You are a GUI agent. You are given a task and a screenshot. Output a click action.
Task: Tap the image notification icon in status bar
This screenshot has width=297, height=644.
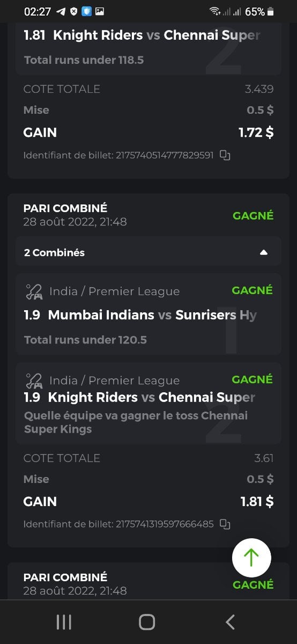[100, 11]
